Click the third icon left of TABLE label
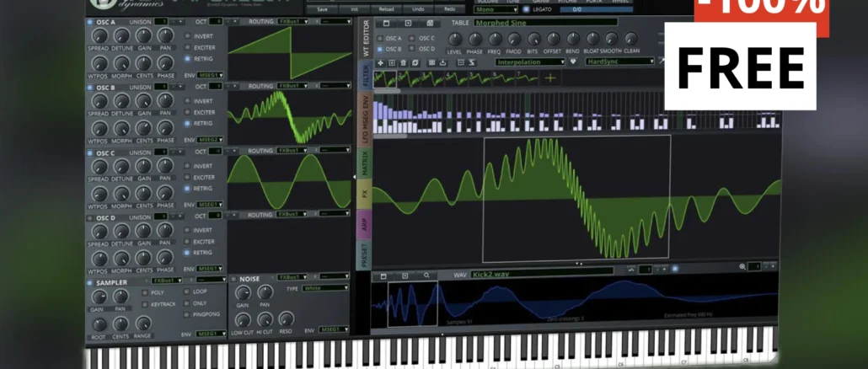The image size is (868, 369). pos(430,24)
